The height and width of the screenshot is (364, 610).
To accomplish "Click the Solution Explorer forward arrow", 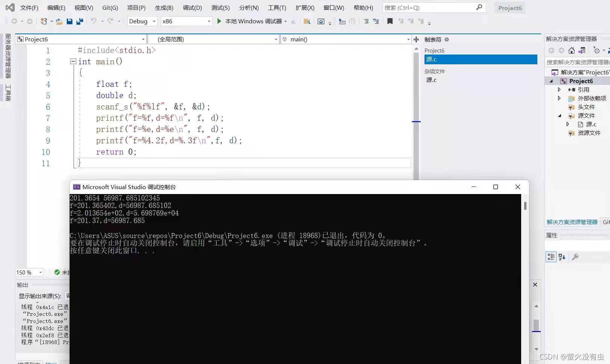I will coord(561,50).
